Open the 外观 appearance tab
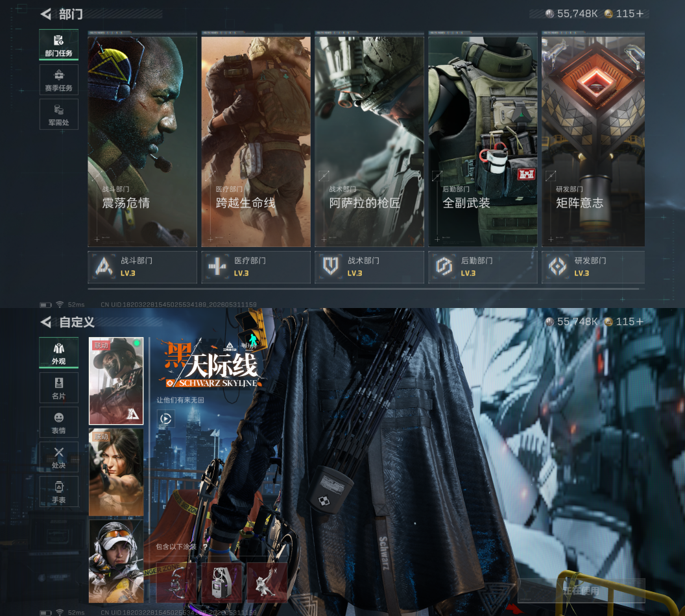 coord(58,353)
